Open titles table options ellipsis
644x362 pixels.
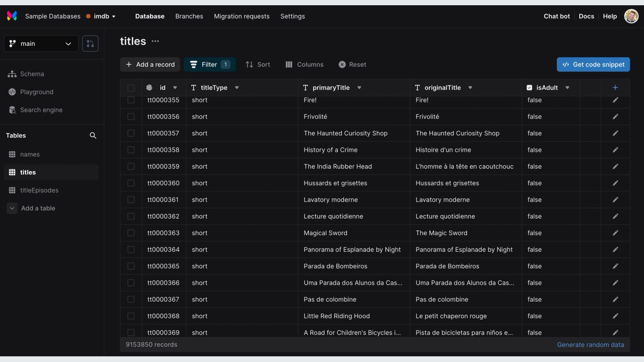(x=155, y=41)
